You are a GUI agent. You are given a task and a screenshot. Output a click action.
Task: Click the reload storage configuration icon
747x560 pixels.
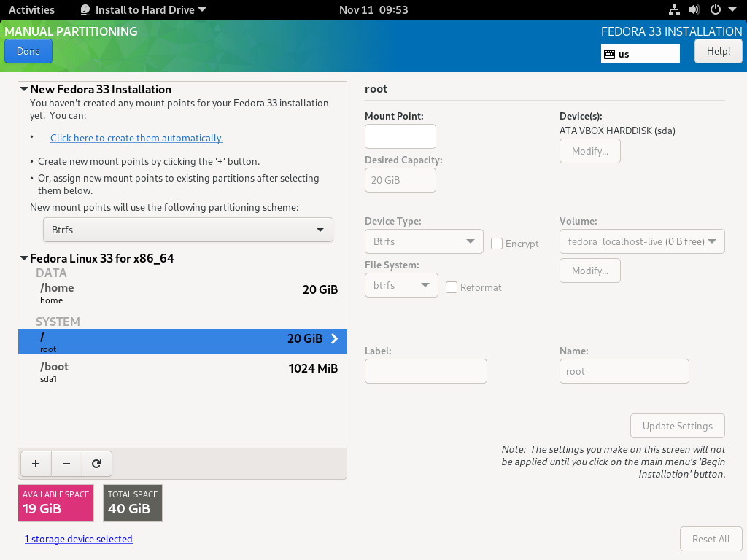pyautogui.click(x=97, y=464)
